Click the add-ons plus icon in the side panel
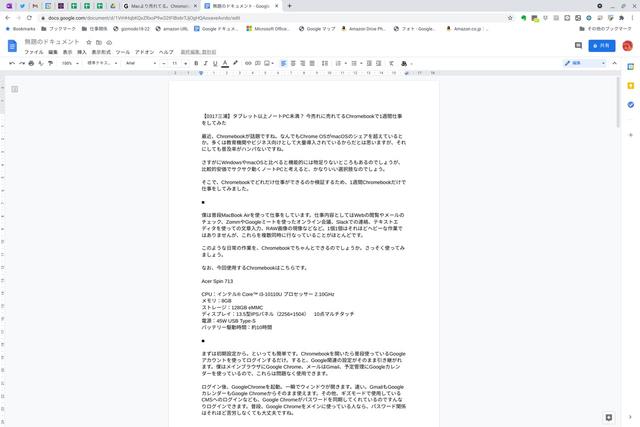Screen dimensions: 640x427 click(631, 135)
